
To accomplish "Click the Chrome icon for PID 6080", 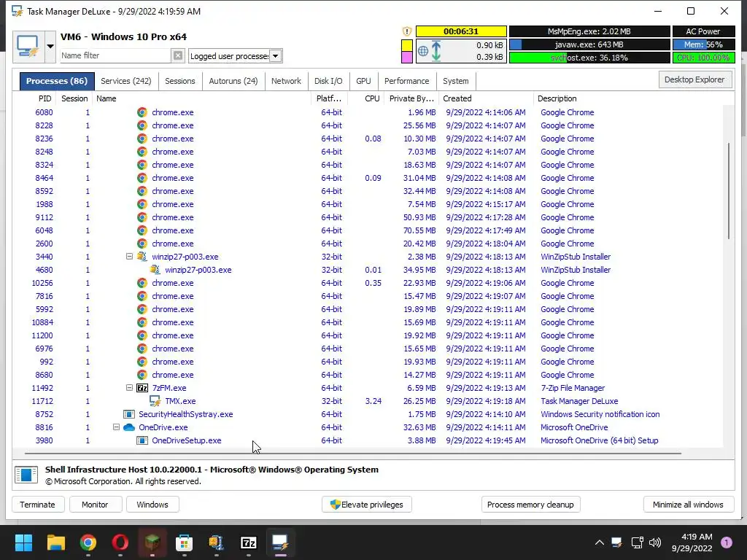I will click(142, 112).
